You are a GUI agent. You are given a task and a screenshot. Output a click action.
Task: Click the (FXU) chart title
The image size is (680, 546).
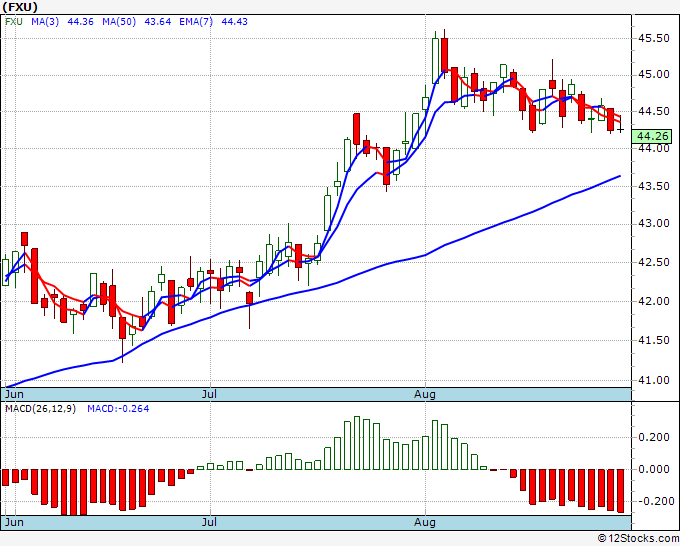pyautogui.click(x=20, y=7)
